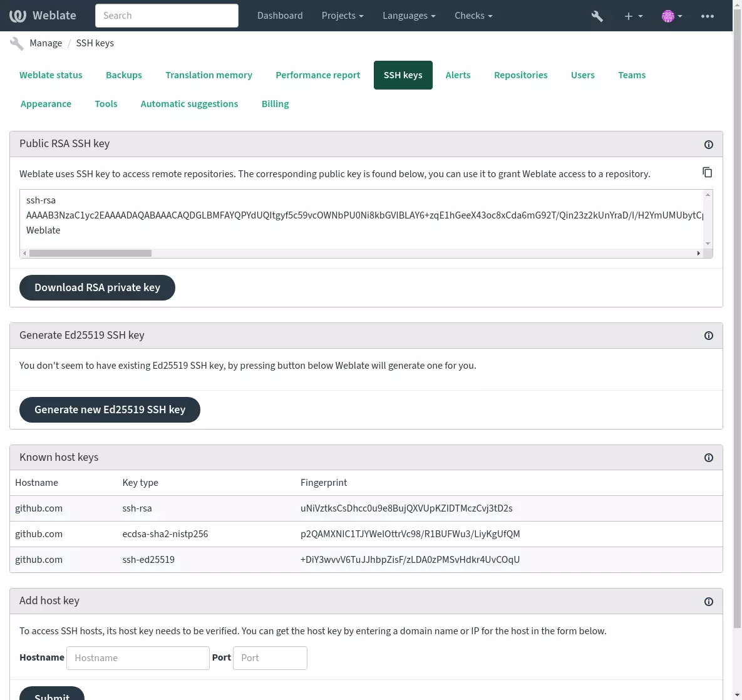Click up arrow of key box vertical scrollbar
Viewport: 742px width, 700px height.
(708, 195)
